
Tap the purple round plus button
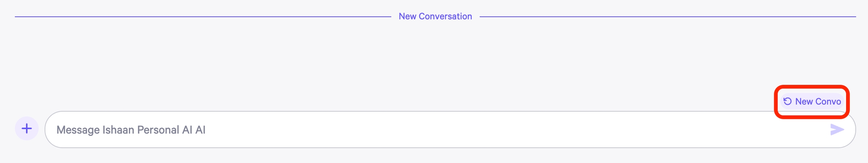(x=26, y=129)
